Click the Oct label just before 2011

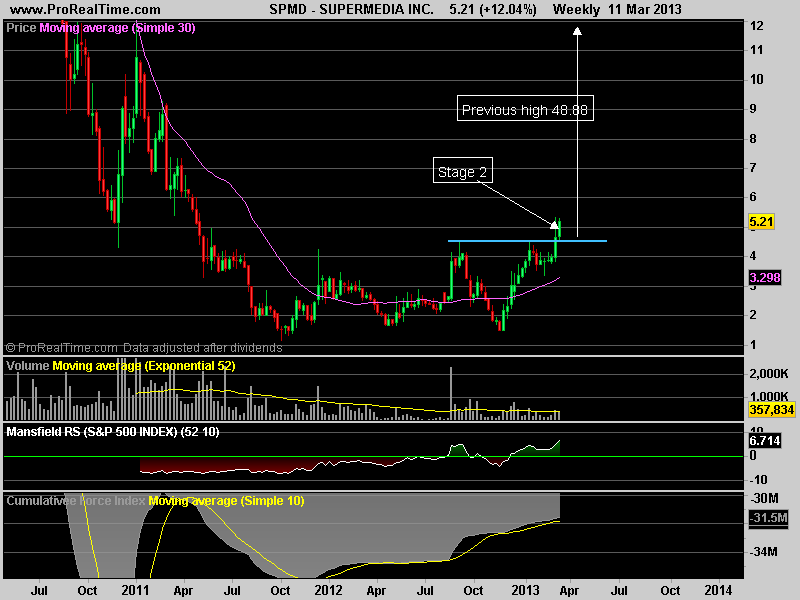[x=87, y=590]
